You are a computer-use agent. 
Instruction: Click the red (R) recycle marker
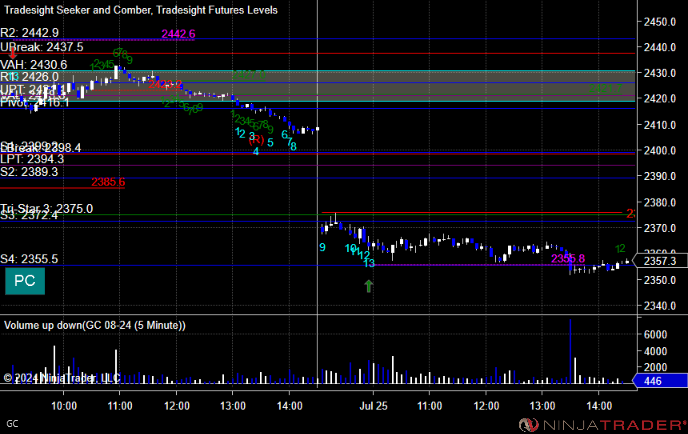[x=256, y=140]
